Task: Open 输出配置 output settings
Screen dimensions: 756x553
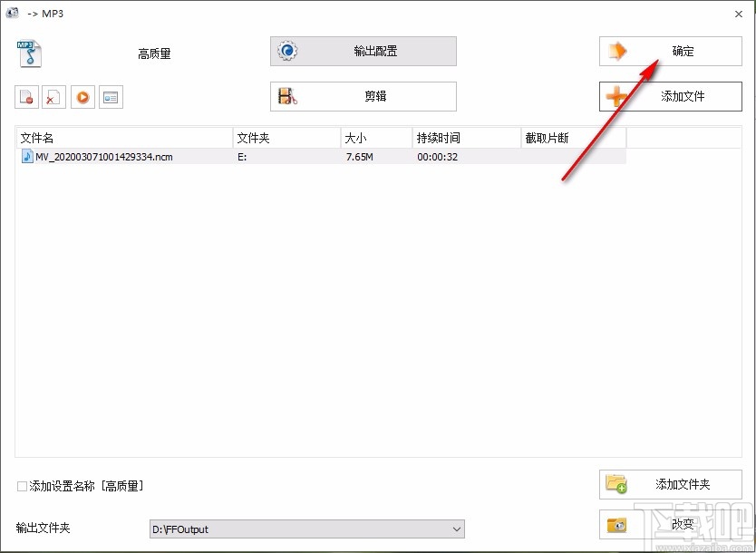Action: [x=363, y=51]
